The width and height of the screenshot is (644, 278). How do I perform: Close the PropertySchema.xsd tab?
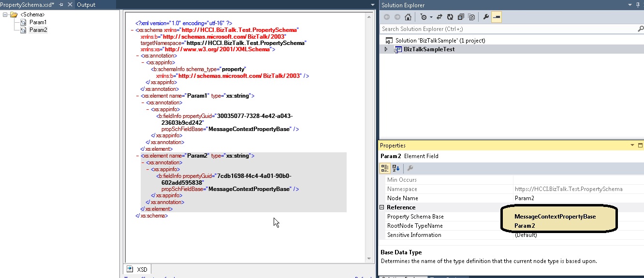tap(70, 4)
